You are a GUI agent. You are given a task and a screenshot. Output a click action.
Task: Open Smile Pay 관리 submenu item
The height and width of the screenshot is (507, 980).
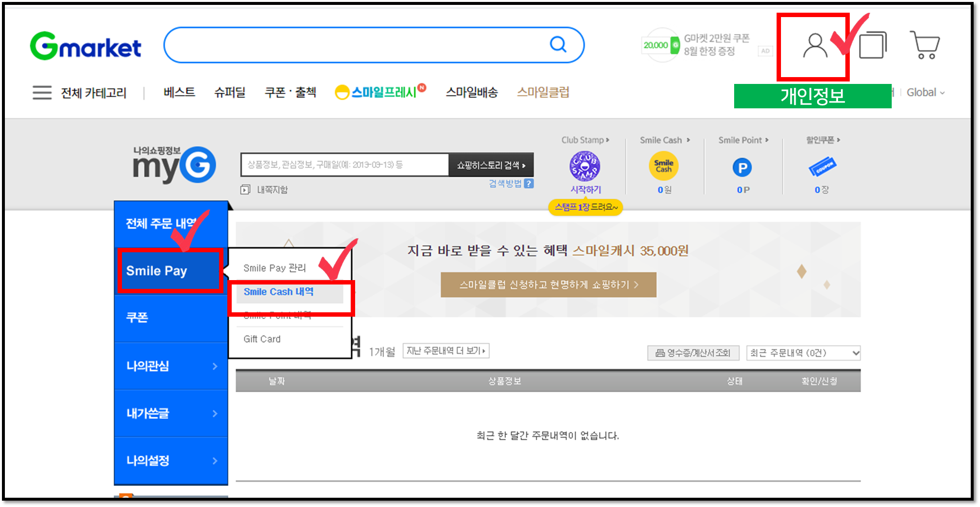[x=275, y=268]
